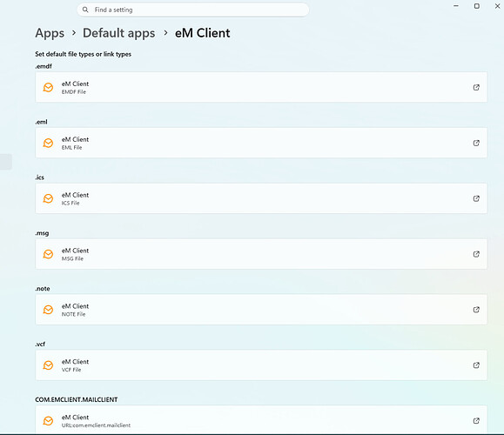Click eM Client envelope icon in NOTE File row
Viewport: 504px width, 435px height.
48,310
